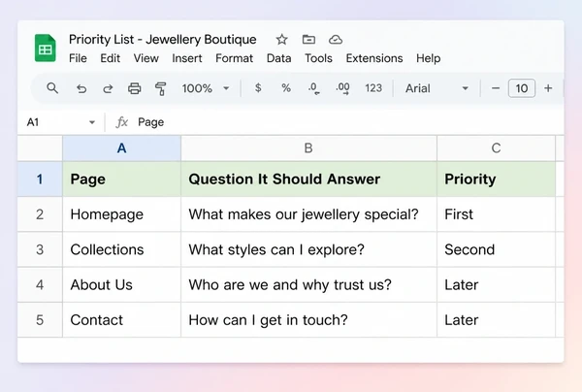This screenshot has width=582, height=392.
Task: Open more number formats 123
Action: 373,88
